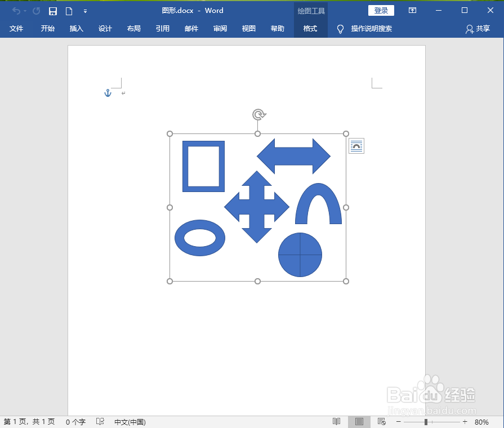Switch to the 开始 tab
The image size is (504, 428).
[47, 29]
